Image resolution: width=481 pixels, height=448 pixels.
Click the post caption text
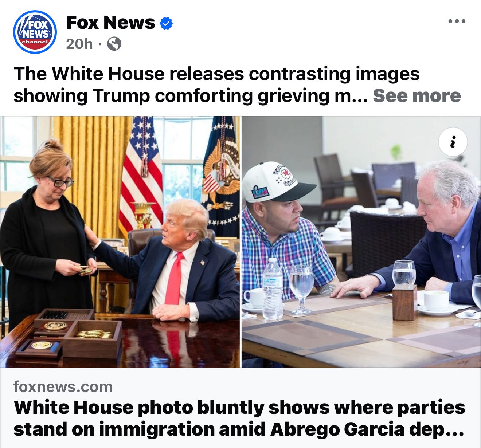[x=216, y=85]
